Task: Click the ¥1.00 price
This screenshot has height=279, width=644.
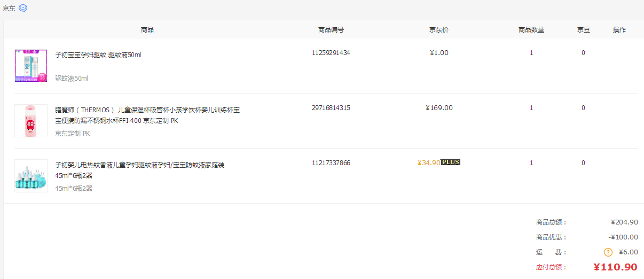Action: click(439, 53)
